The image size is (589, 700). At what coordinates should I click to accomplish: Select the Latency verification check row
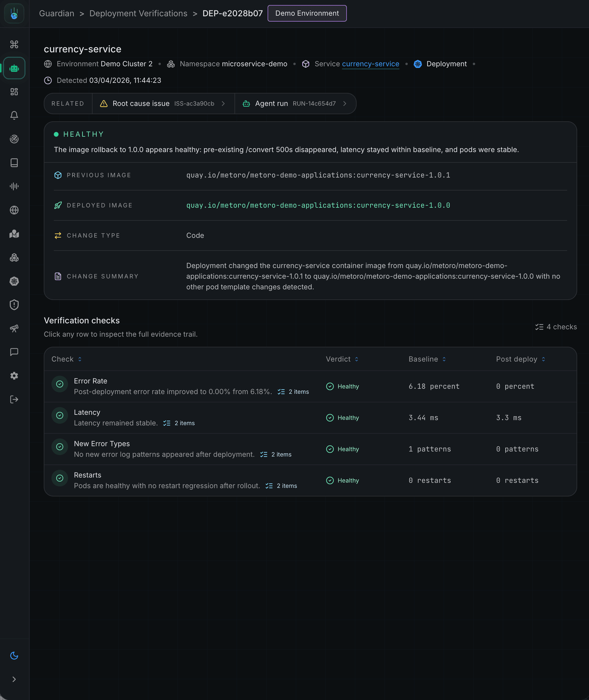point(200,417)
